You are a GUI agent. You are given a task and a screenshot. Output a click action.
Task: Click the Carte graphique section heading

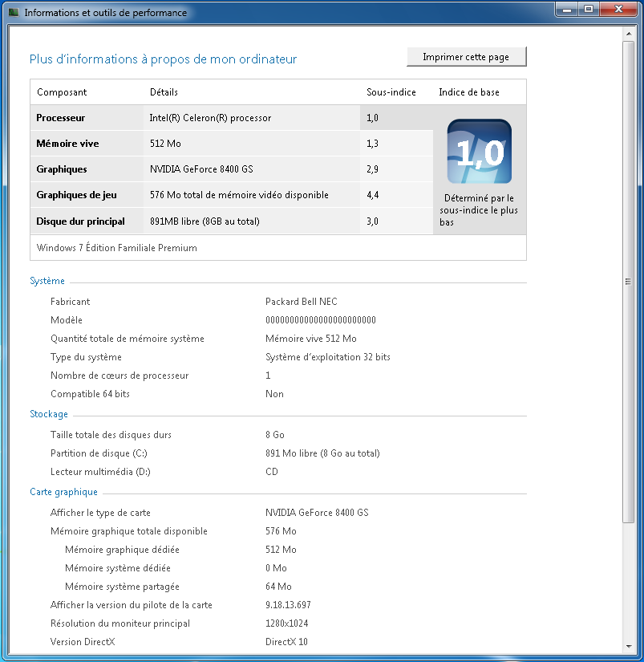click(63, 492)
